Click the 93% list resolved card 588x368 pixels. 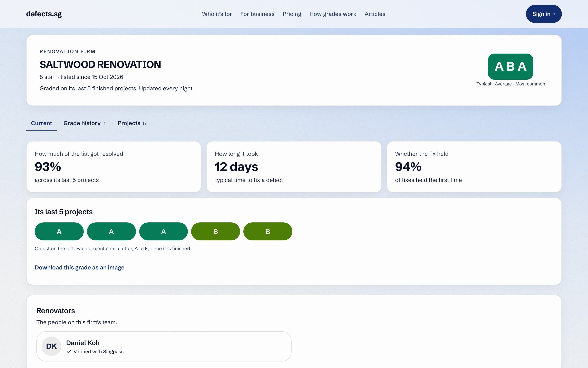114,167
